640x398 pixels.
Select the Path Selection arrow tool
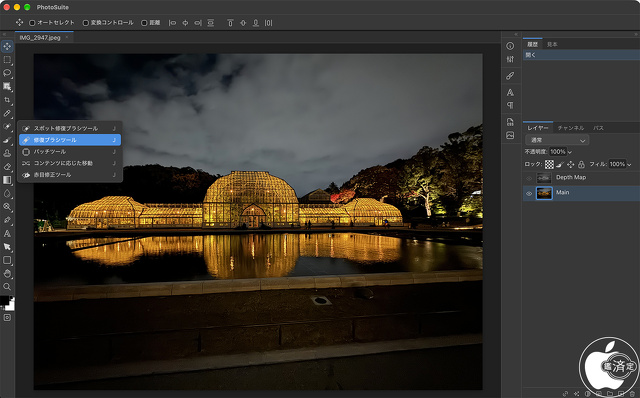point(7,247)
